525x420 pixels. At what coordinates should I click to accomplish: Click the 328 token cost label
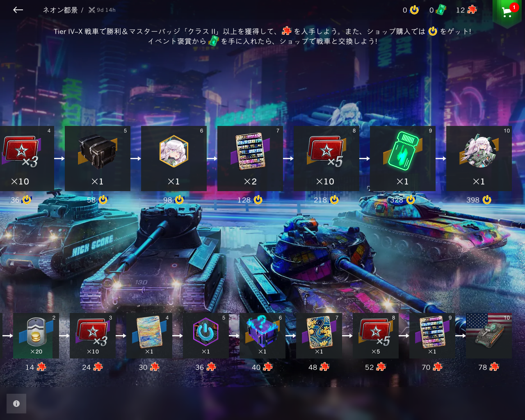[402, 200]
